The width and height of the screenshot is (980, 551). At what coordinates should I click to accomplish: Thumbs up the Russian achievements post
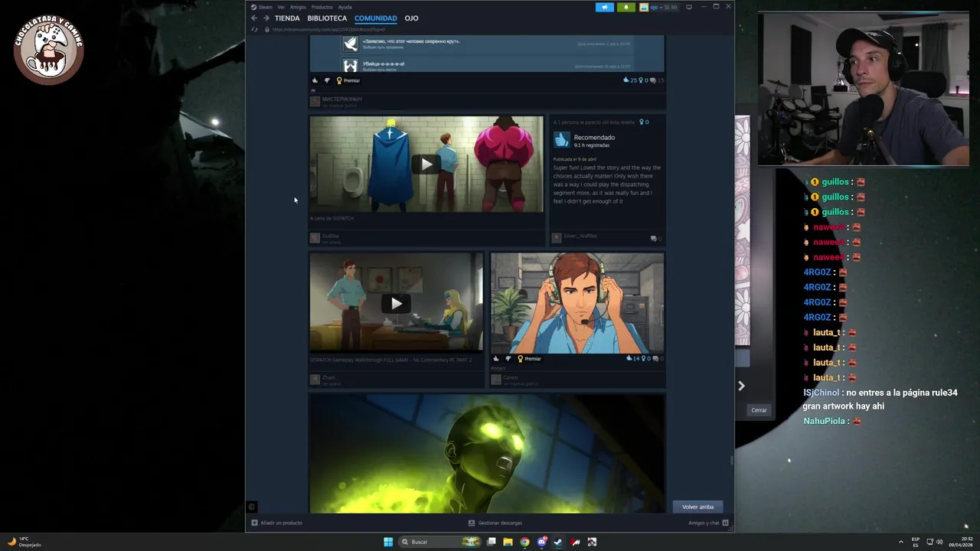[315, 80]
